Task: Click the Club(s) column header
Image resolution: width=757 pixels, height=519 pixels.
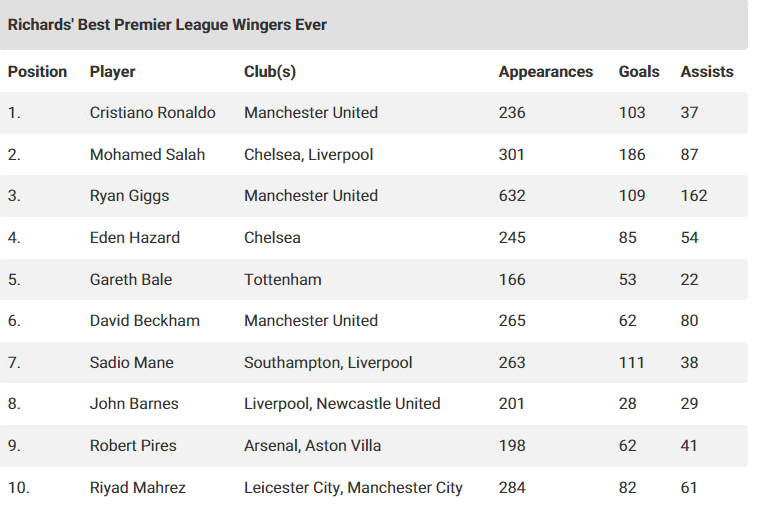Action: click(x=270, y=71)
